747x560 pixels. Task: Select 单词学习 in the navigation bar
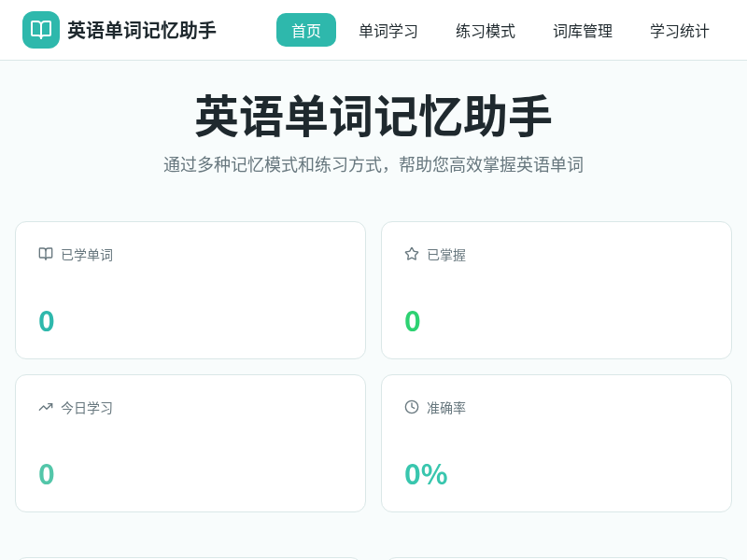388,31
